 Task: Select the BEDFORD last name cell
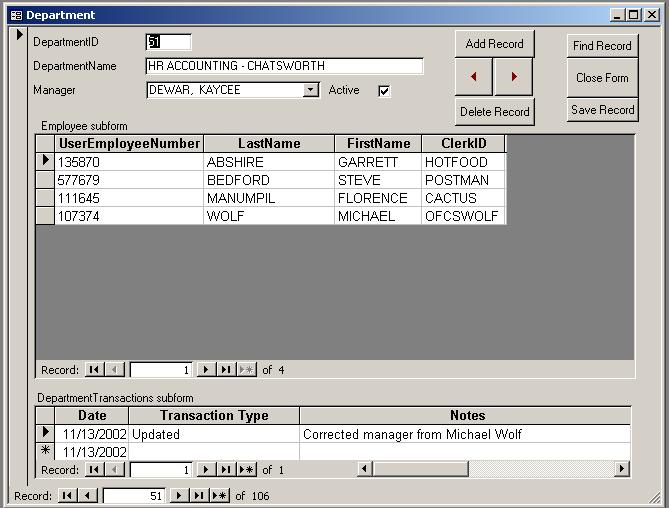point(269,180)
